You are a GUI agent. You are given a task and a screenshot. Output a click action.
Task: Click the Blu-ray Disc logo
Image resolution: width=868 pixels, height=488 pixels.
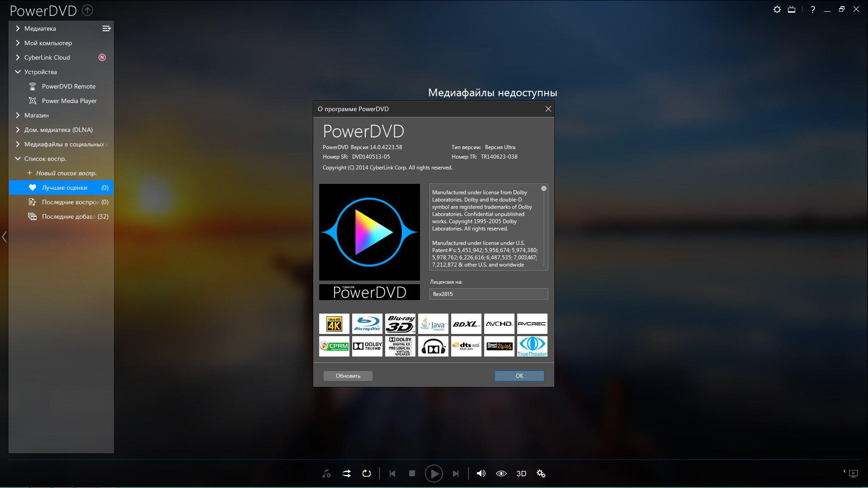click(x=367, y=324)
